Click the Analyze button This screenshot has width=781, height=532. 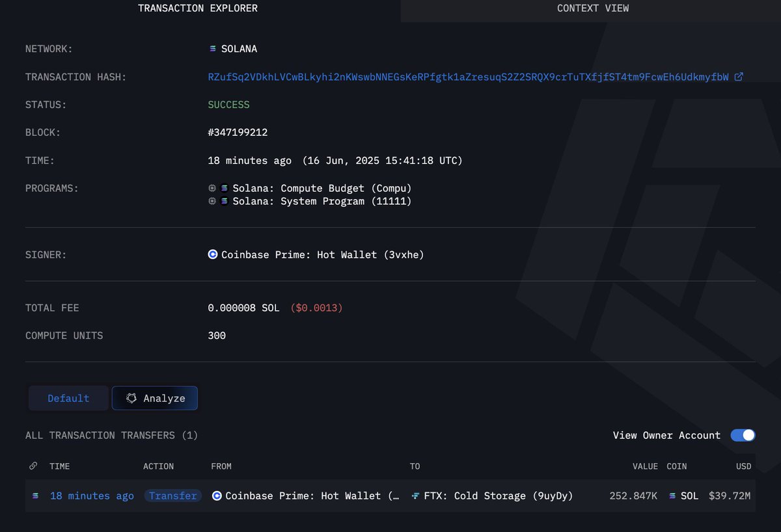(155, 398)
